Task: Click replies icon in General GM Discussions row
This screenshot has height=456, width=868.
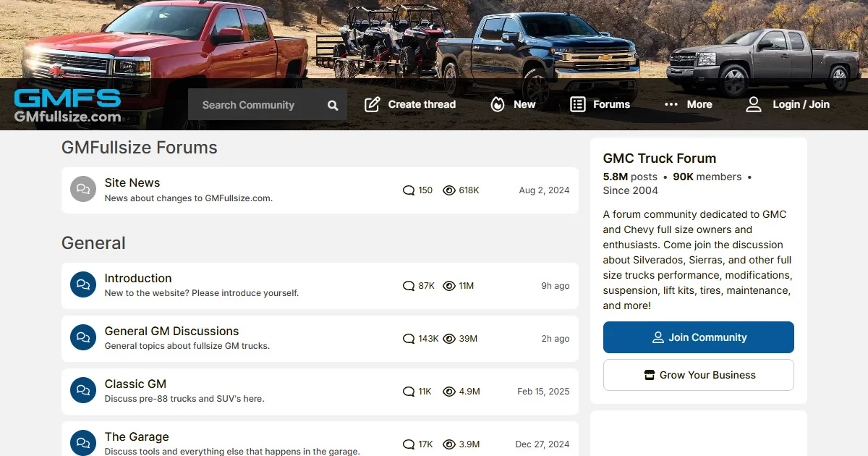Action: pyautogui.click(x=409, y=339)
